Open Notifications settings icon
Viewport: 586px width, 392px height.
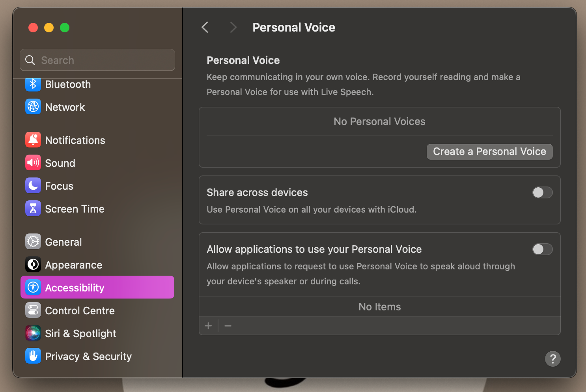pyautogui.click(x=33, y=140)
